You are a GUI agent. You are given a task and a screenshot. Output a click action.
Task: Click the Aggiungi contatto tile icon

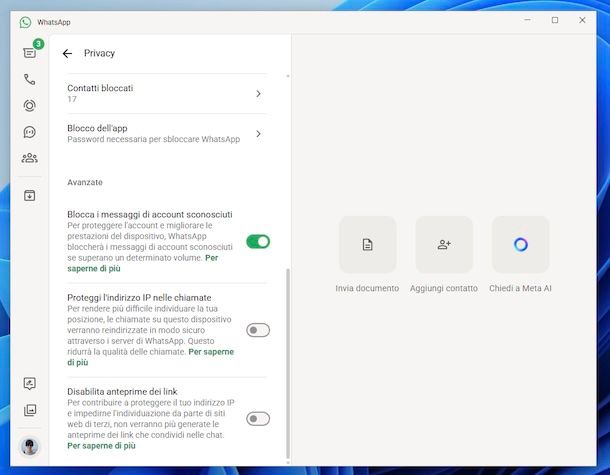coord(444,245)
